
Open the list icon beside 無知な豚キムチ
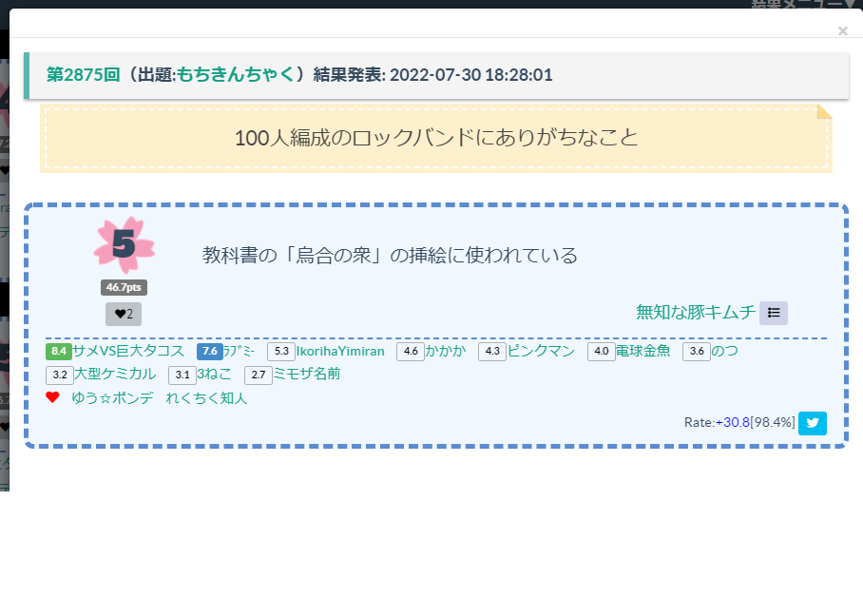click(x=774, y=313)
